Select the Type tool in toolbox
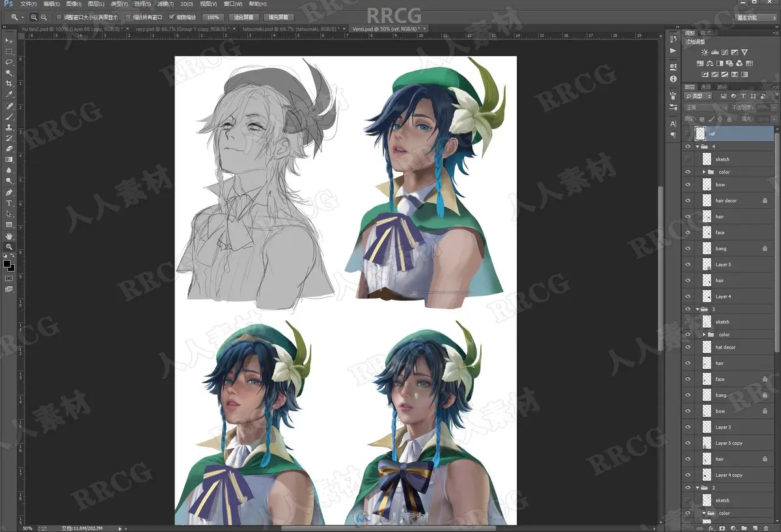 click(x=9, y=203)
